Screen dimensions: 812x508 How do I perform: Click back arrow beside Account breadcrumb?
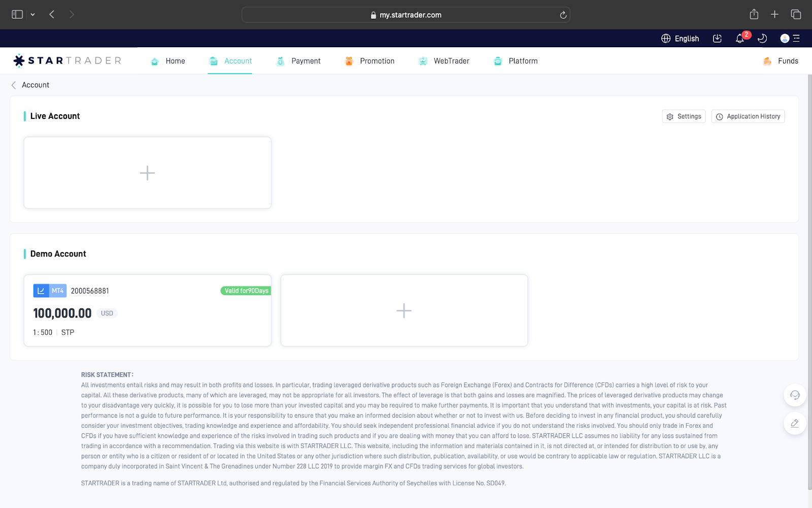pos(14,85)
